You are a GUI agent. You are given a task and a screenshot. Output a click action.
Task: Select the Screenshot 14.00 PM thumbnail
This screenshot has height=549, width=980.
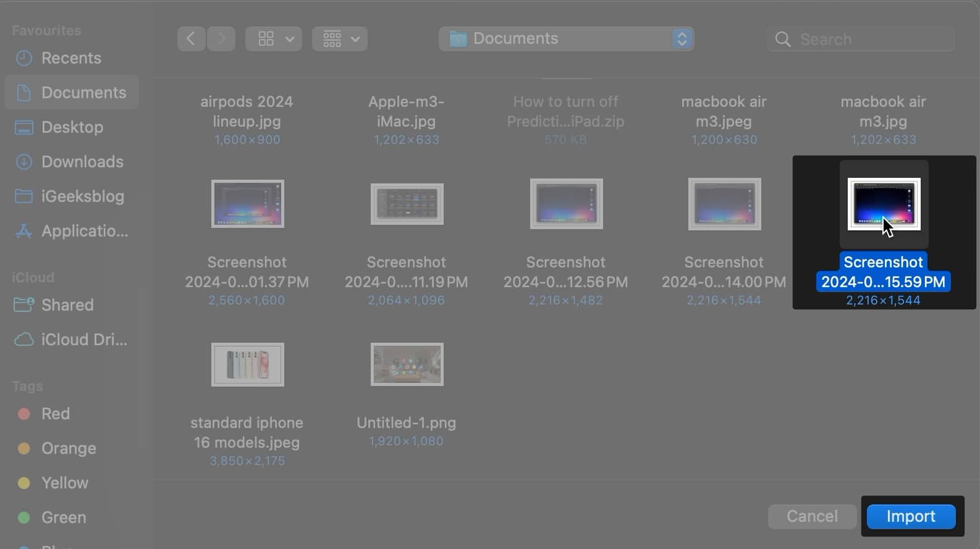coord(725,204)
